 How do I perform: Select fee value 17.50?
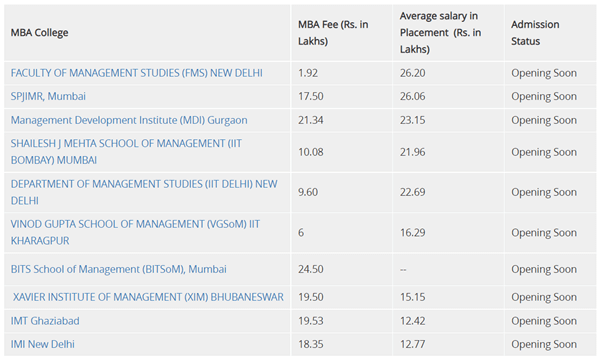(311, 96)
